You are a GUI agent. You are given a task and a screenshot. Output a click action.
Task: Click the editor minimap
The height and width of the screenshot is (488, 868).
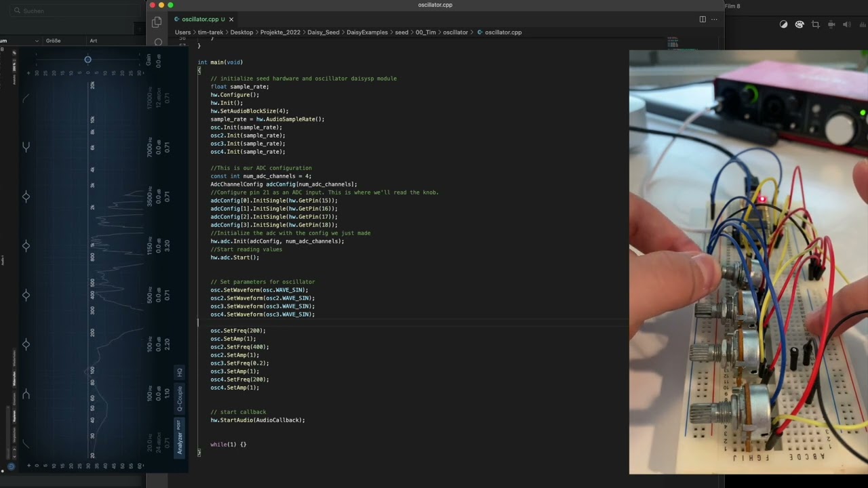(673, 43)
